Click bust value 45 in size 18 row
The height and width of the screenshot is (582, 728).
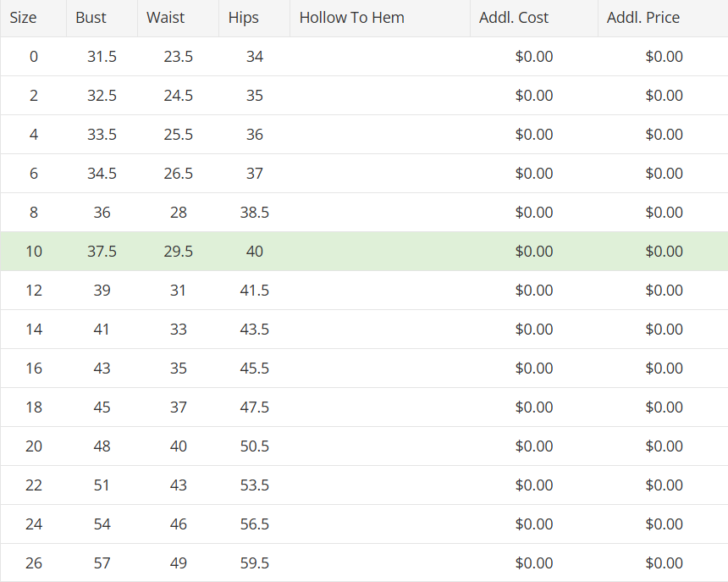coord(102,407)
